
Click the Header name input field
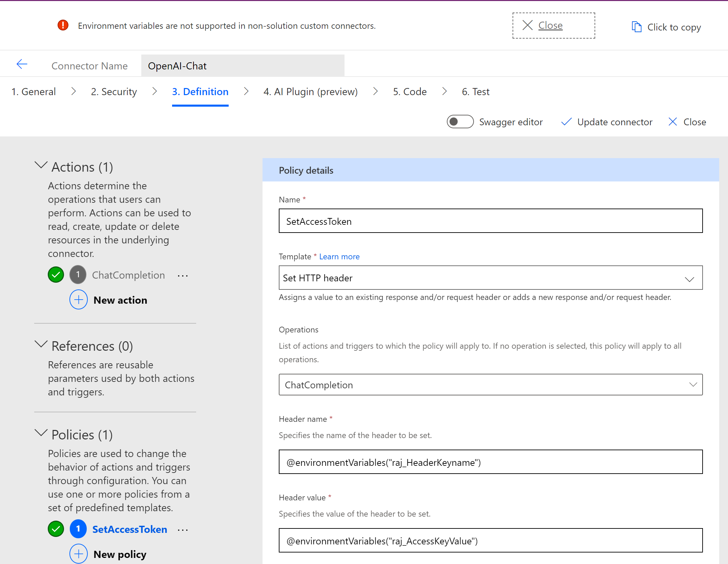tap(490, 462)
